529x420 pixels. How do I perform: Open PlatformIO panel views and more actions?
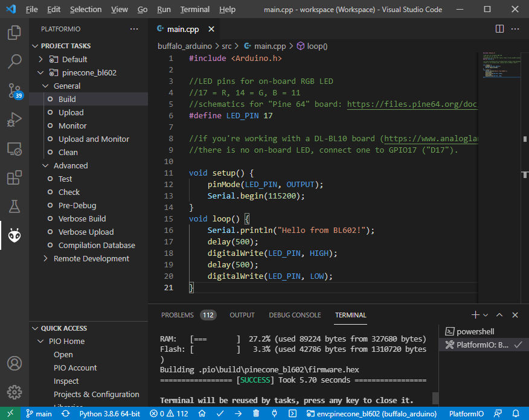tap(134, 29)
